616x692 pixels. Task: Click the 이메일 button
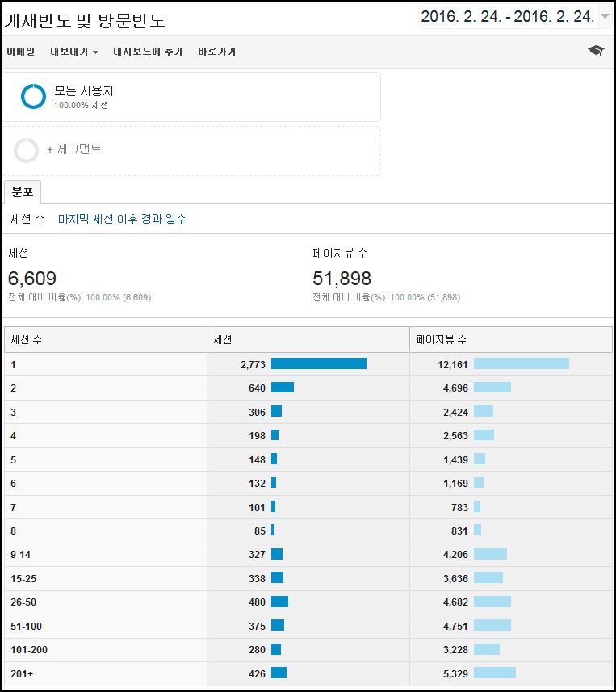(21, 52)
